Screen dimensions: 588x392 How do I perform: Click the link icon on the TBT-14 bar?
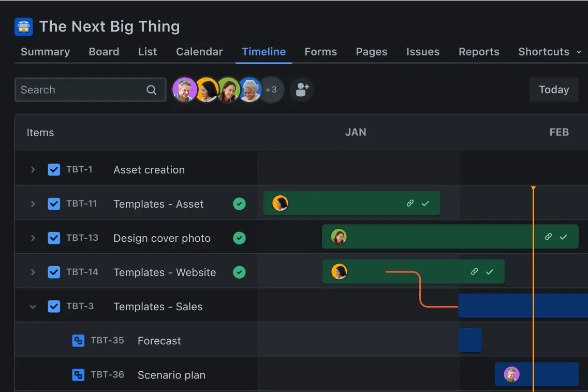(474, 271)
